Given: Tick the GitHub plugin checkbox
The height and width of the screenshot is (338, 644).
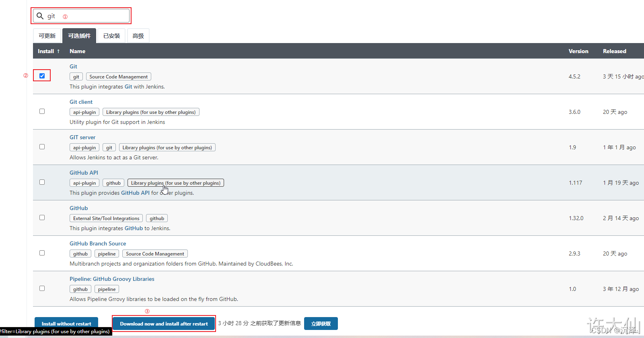Looking at the screenshot, I should tap(42, 217).
